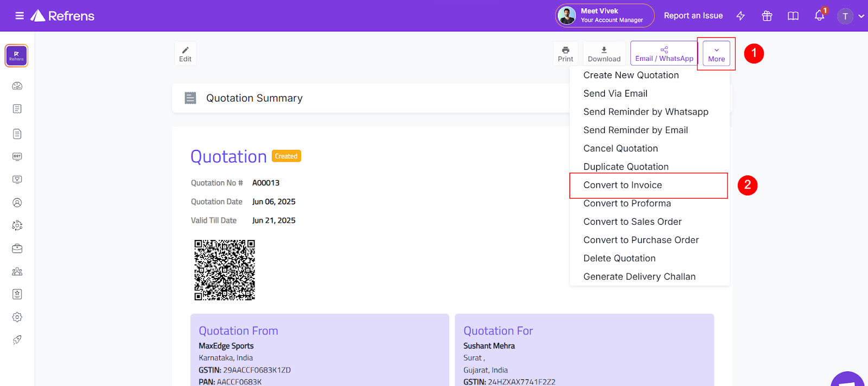The width and height of the screenshot is (868, 386).
Task: Click the Refrens logo
Action: pos(62,16)
